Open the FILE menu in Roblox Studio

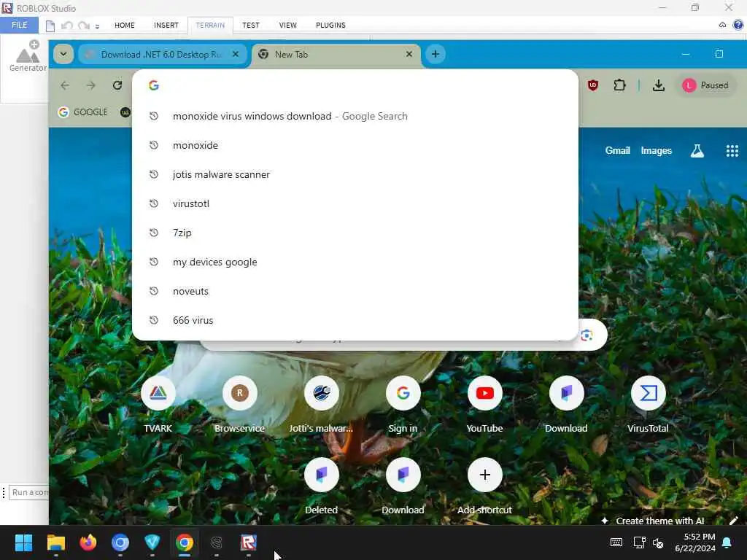tap(19, 25)
